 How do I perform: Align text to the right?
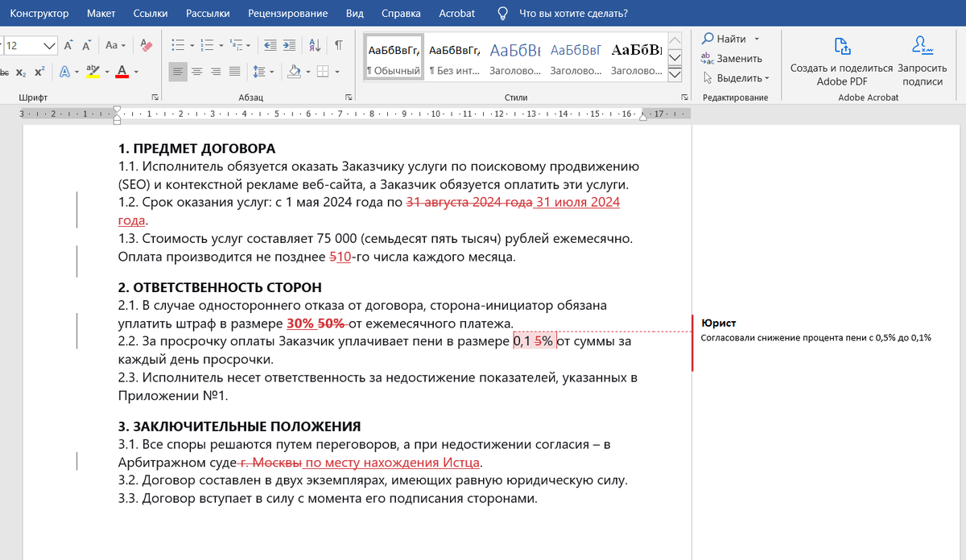click(x=215, y=72)
